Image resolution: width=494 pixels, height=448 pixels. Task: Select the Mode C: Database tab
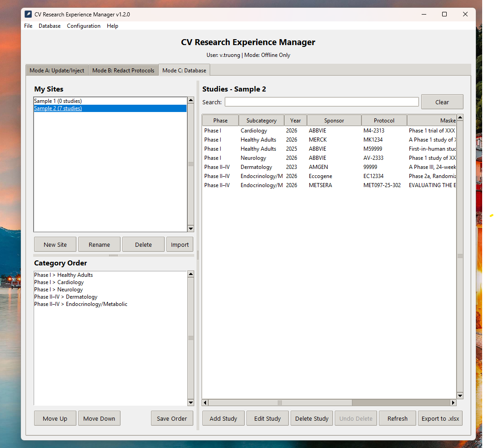pyautogui.click(x=184, y=70)
